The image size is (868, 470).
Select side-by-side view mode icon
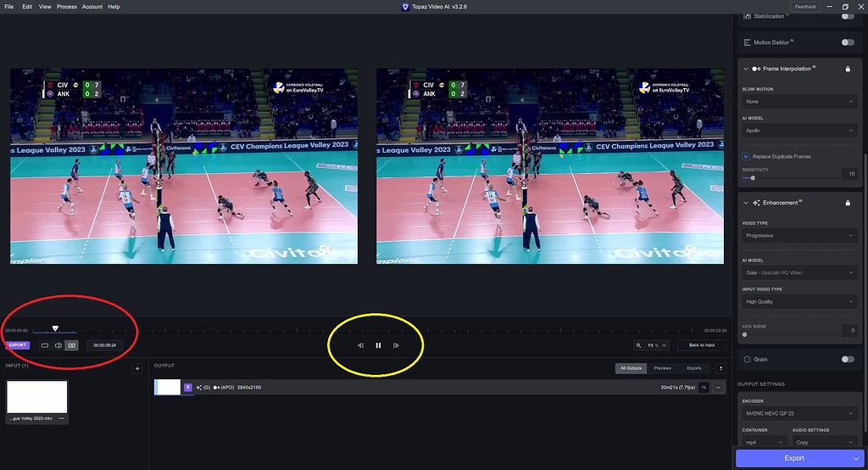tap(71, 345)
